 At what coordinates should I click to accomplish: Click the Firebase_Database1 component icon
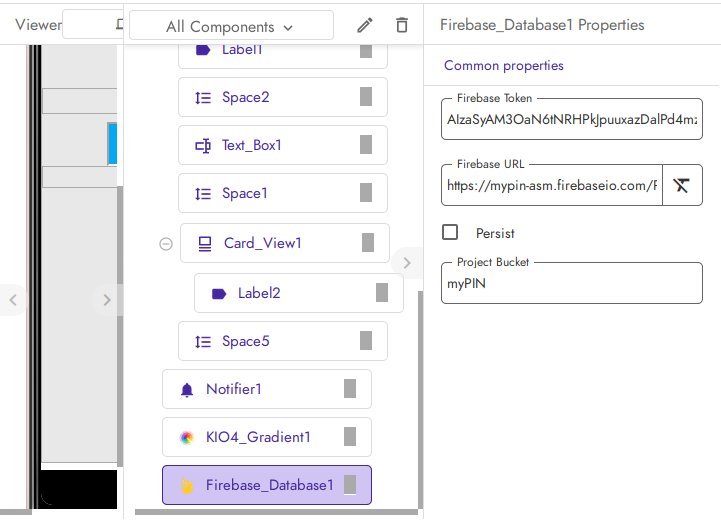pyautogui.click(x=187, y=485)
